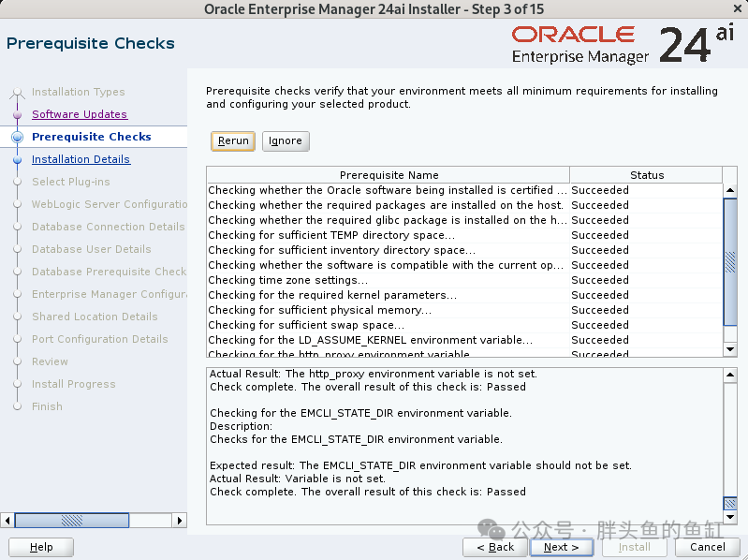Select the required kernel parameters check row

(x=464, y=295)
